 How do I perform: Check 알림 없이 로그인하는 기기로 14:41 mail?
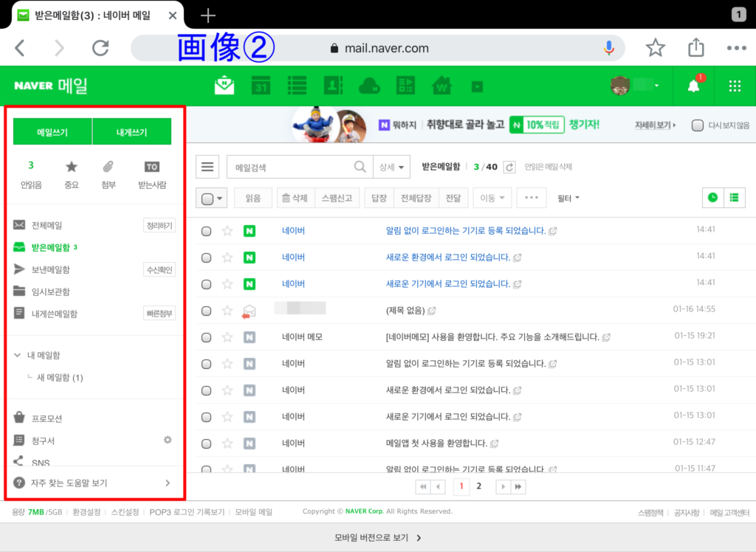207,231
